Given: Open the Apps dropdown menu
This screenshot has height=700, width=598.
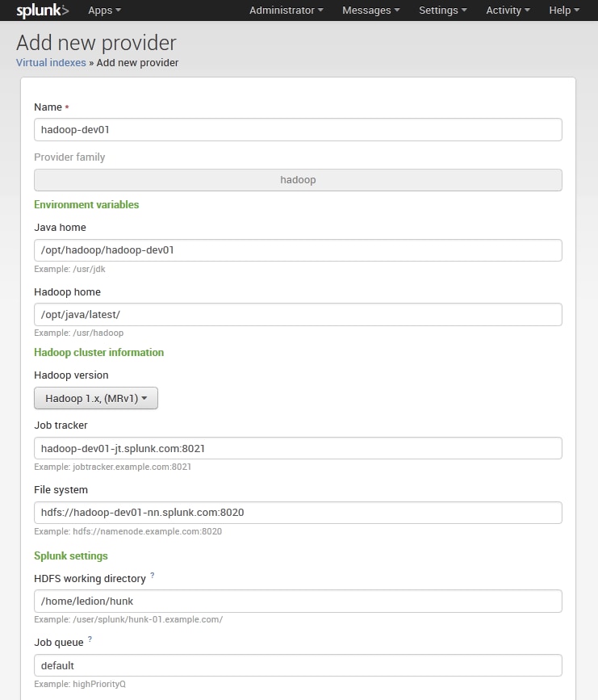Looking at the screenshot, I should 104,10.
